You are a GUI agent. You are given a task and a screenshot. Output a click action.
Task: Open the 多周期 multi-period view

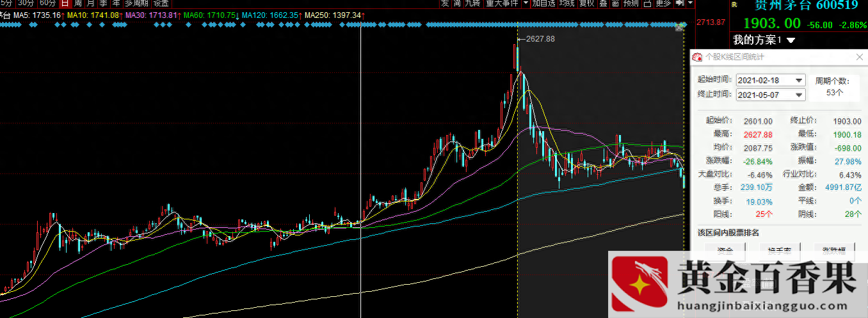coord(136,3)
